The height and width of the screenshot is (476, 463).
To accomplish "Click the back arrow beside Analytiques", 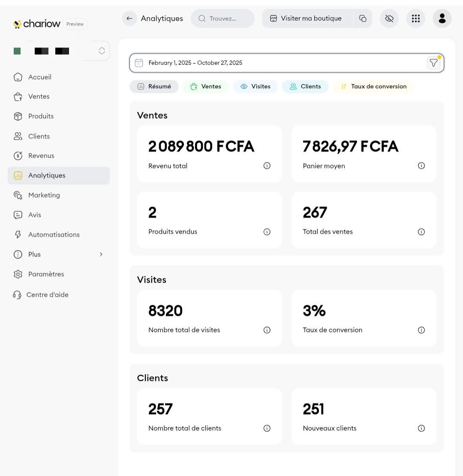I will tap(129, 18).
